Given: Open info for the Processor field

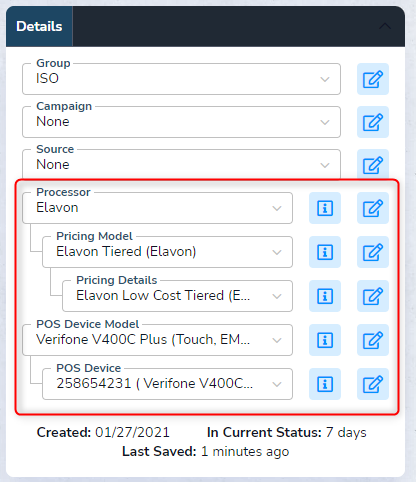Looking at the screenshot, I should point(325,208).
